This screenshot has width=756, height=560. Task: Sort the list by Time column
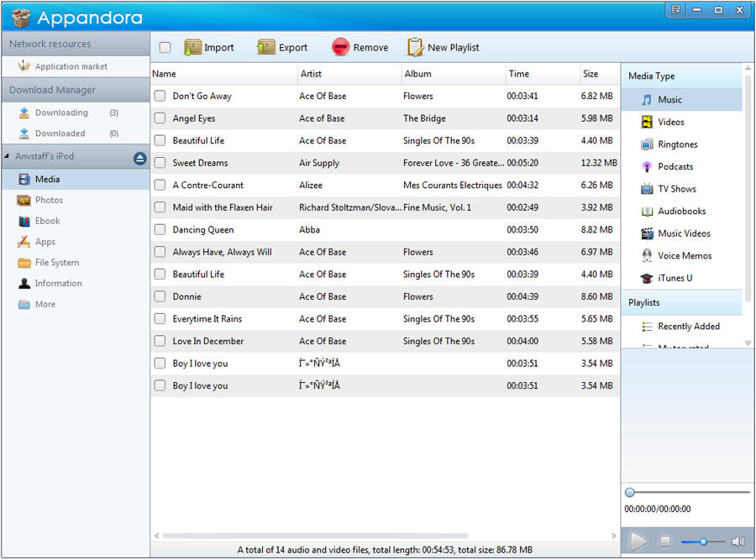pos(542,74)
